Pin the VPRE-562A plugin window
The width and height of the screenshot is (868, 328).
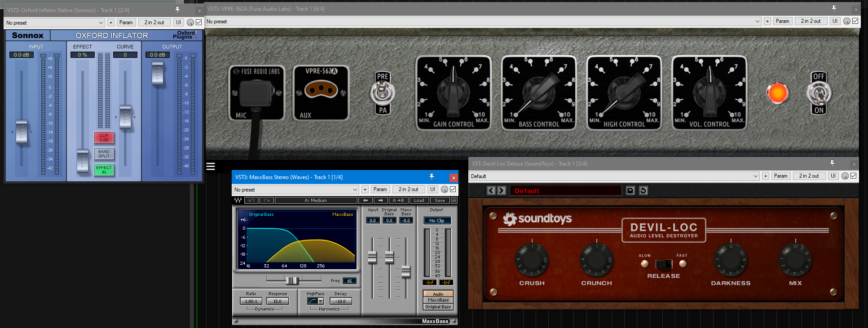834,9
